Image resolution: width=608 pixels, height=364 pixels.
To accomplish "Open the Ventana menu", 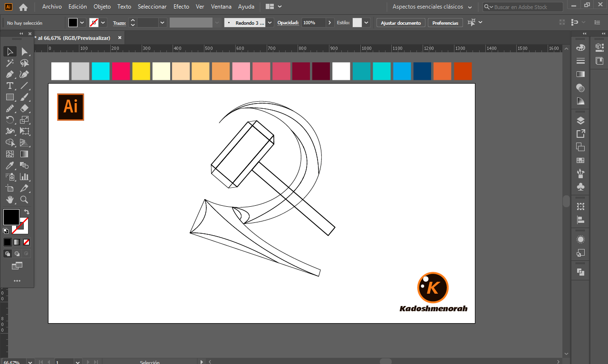I will point(221,7).
